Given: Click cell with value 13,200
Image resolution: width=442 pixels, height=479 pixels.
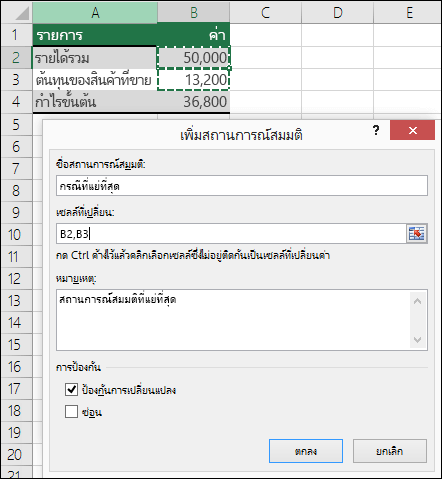Looking at the screenshot, I should 194,80.
